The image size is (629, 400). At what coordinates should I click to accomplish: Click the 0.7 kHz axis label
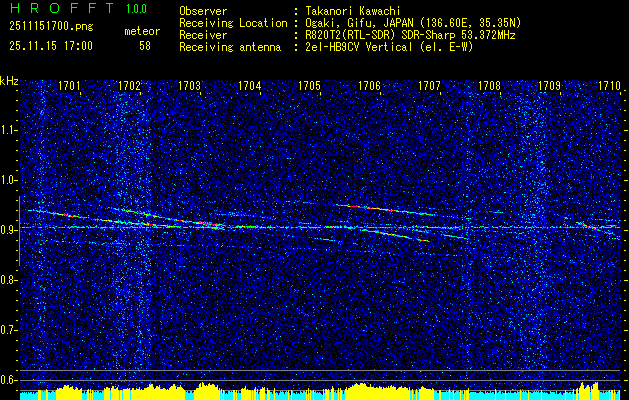(8, 330)
